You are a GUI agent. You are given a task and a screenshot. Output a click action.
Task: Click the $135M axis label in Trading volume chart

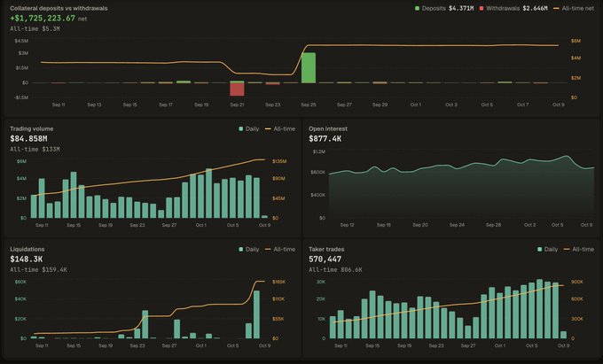point(279,161)
